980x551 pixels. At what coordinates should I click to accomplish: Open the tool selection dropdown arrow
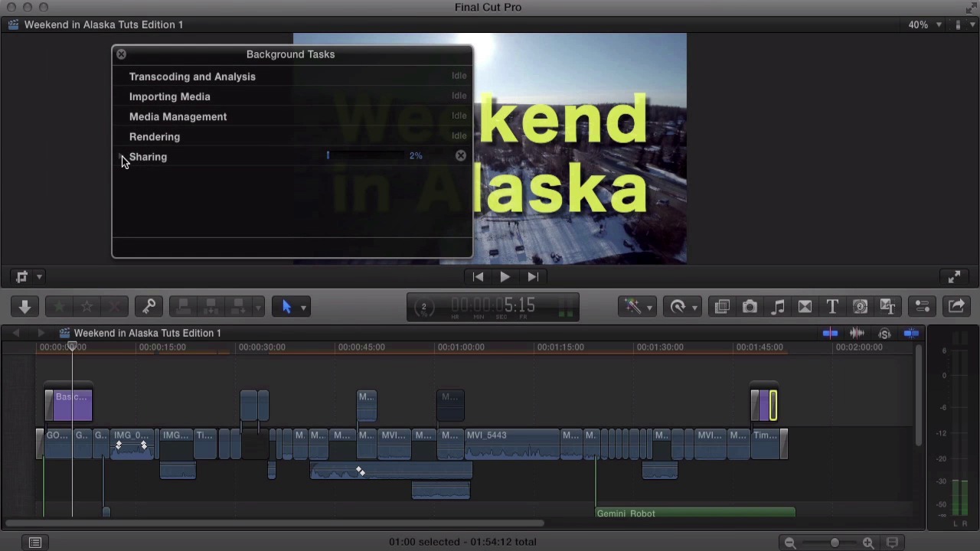(x=303, y=308)
